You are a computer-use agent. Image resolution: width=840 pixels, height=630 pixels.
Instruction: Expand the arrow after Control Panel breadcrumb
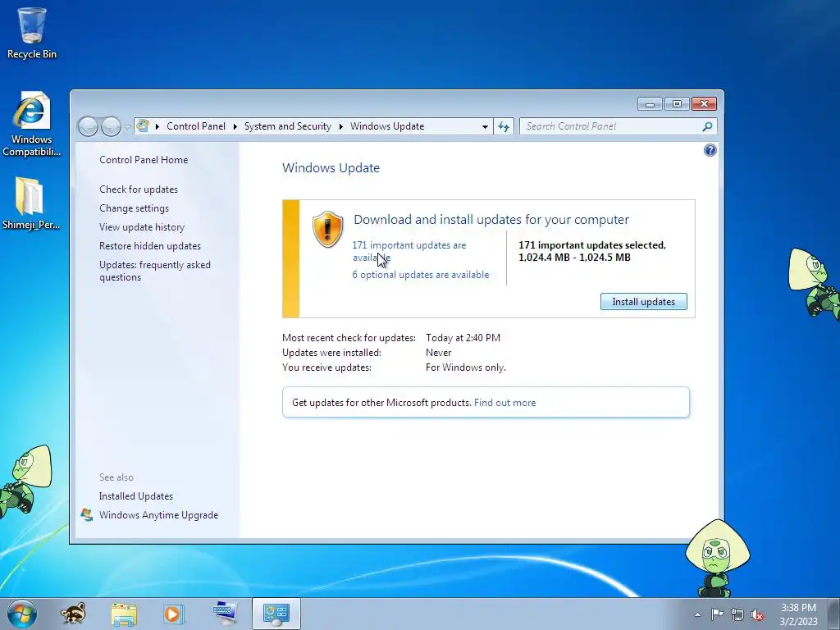point(235,126)
